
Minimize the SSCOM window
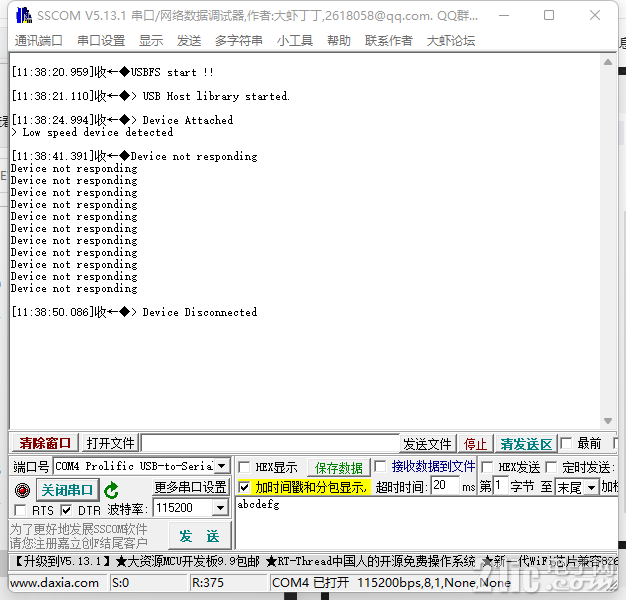point(504,16)
